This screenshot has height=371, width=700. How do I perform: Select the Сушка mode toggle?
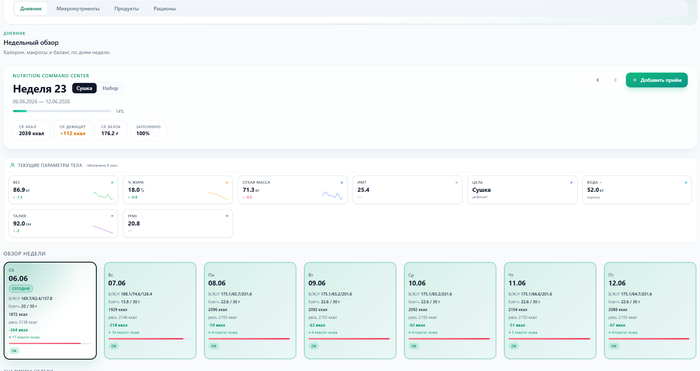pyautogui.click(x=84, y=88)
